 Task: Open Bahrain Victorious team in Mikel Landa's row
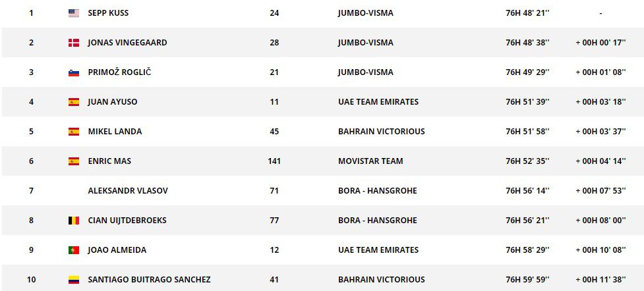382,132
